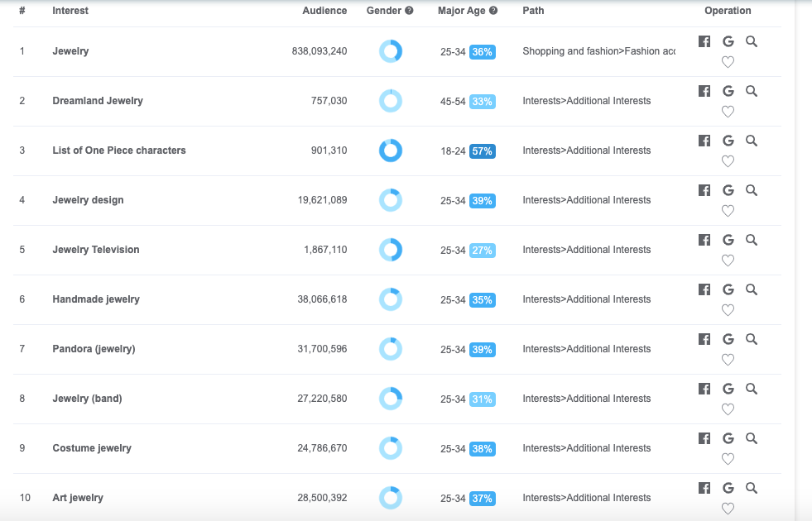Select audience value 28,500,392

[x=322, y=498]
